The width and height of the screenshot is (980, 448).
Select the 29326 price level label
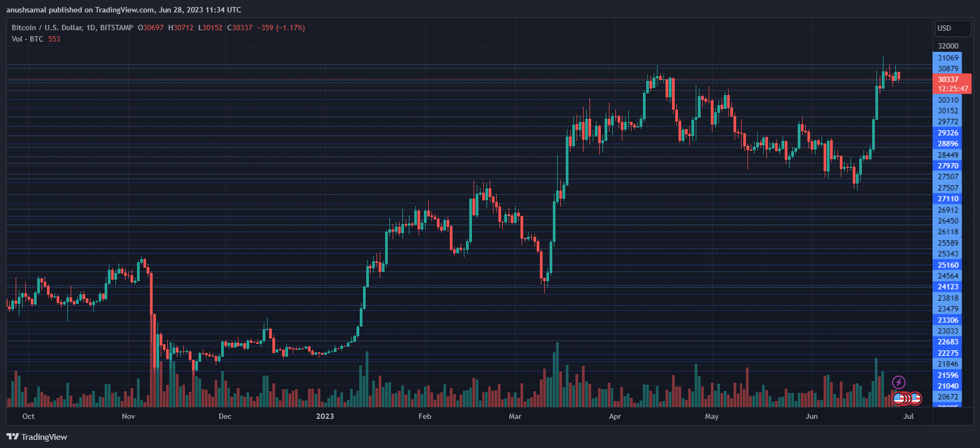(x=948, y=133)
